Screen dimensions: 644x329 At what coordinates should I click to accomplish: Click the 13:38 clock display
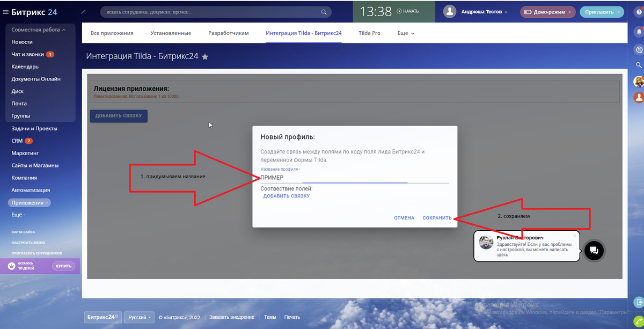pos(376,11)
